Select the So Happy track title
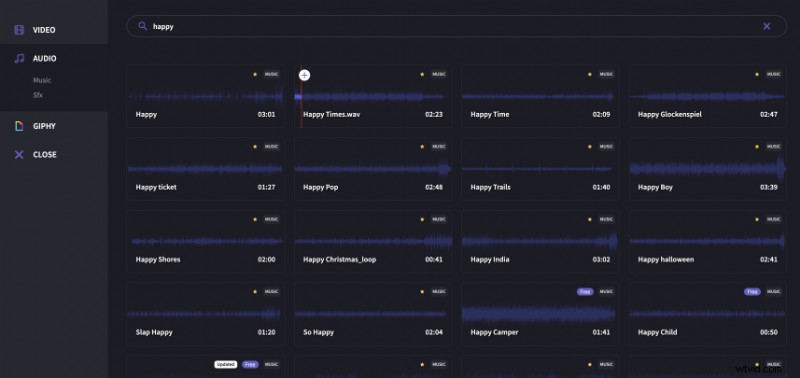This screenshot has width=800, height=378. coord(318,332)
